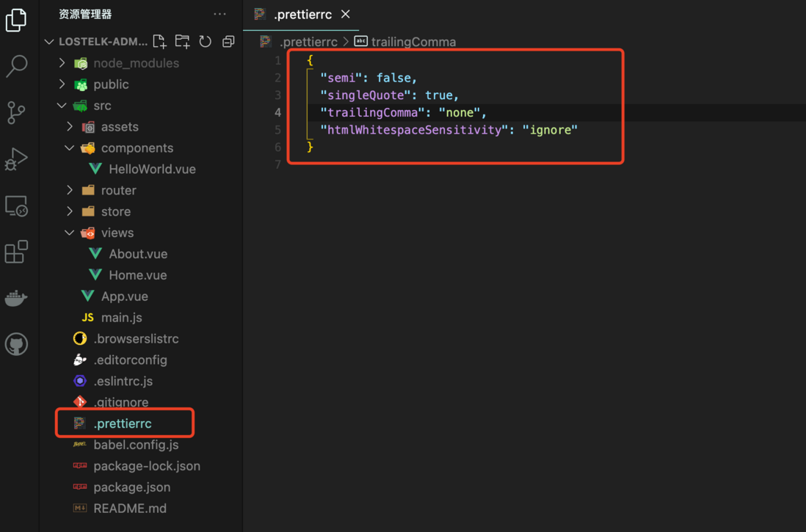Click the browserslist icon beside .browserslistrc

[x=80, y=338]
